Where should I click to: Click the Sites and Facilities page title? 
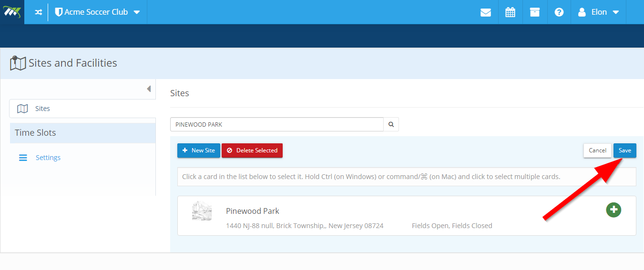tap(73, 63)
